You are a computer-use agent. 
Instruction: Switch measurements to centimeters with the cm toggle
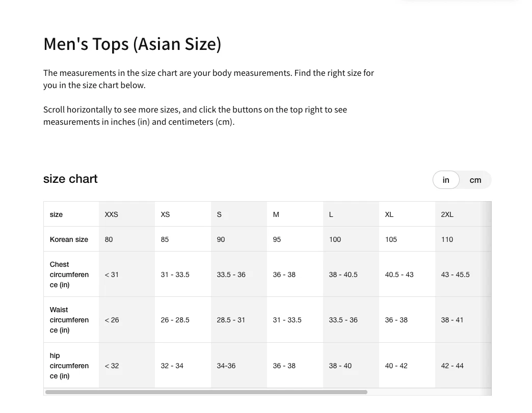[475, 180]
